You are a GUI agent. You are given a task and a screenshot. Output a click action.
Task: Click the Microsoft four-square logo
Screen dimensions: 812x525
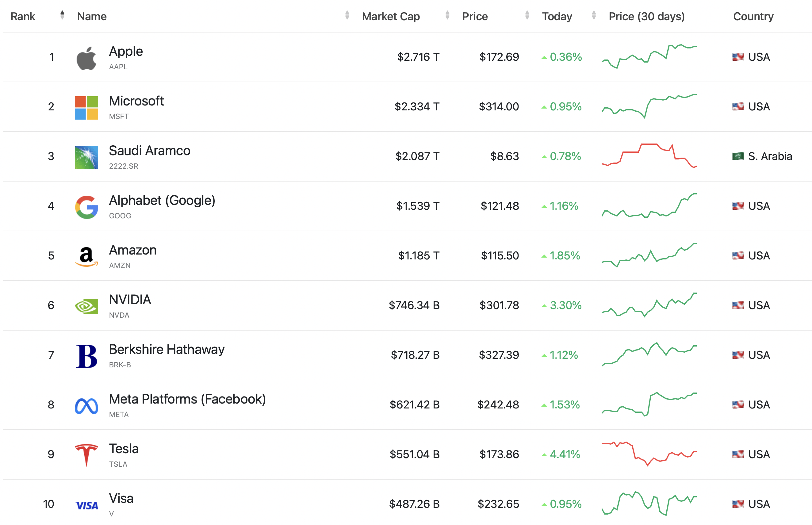86,108
